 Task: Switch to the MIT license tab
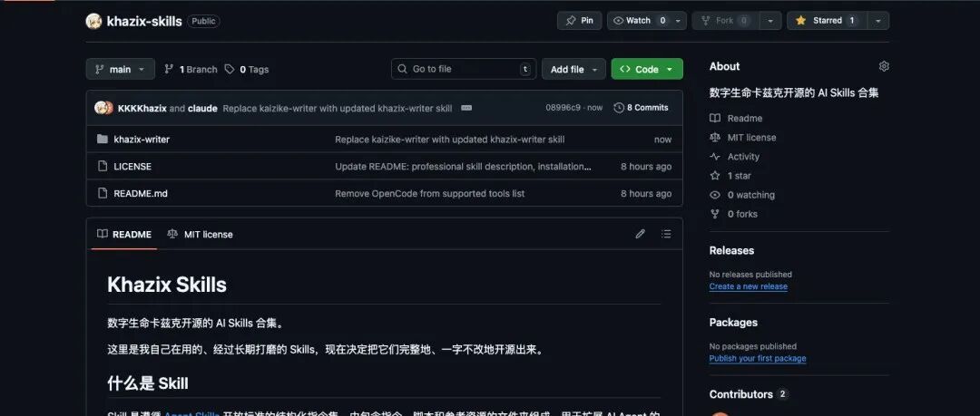pyautogui.click(x=200, y=234)
